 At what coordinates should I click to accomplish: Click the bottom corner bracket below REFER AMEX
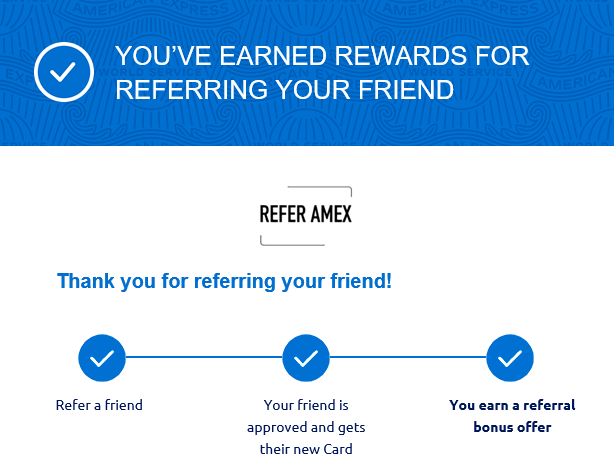point(293,240)
